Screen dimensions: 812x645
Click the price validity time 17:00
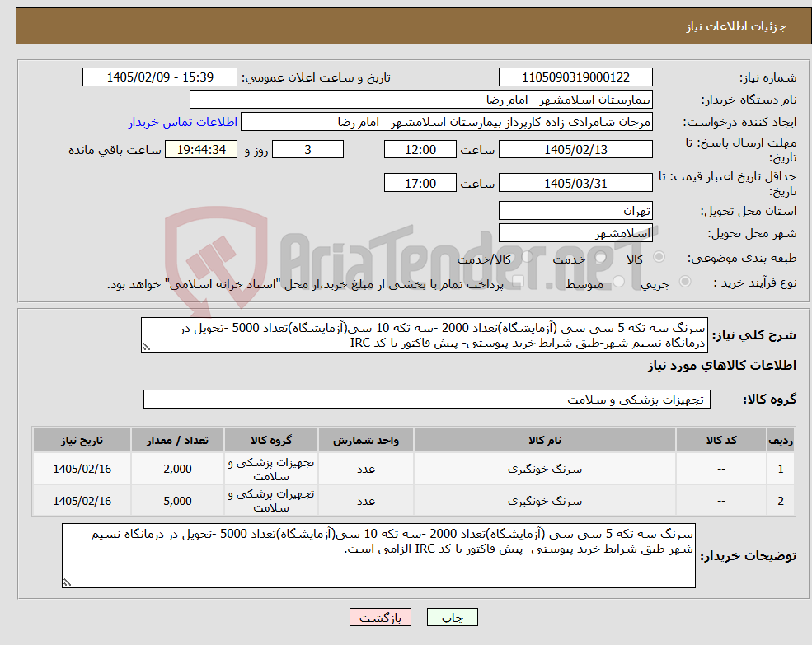420,183
